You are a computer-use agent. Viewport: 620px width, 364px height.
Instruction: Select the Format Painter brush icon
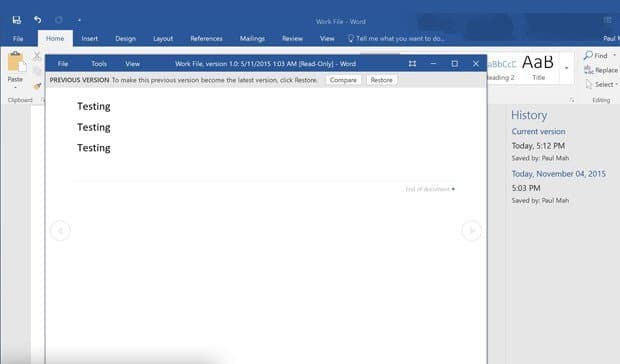(x=37, y=86)
